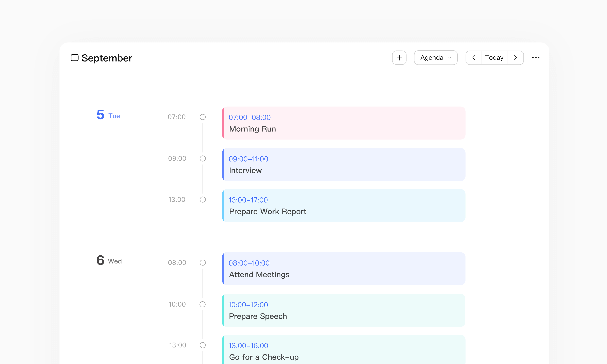607x364 pixels.
Task: Click the 10:00–12:00 time range text
Action: point(248,305)
